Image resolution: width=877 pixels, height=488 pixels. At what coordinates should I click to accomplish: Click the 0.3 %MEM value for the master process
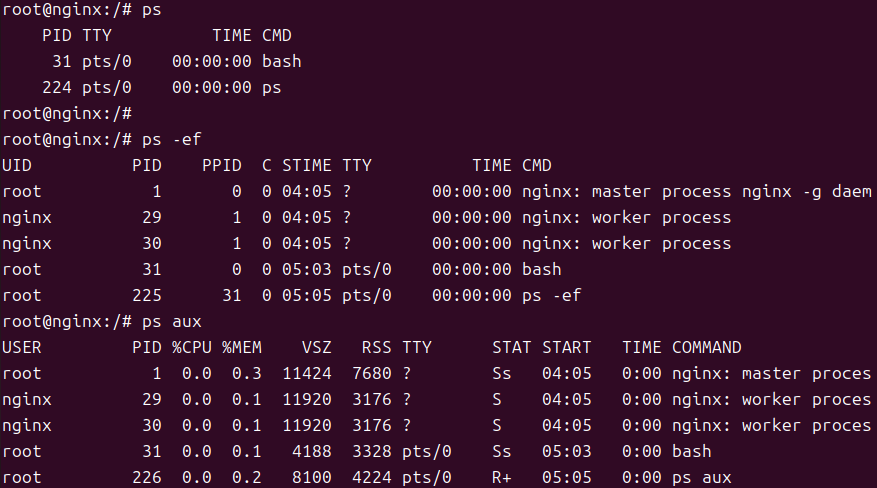click(x=247, y=373)
